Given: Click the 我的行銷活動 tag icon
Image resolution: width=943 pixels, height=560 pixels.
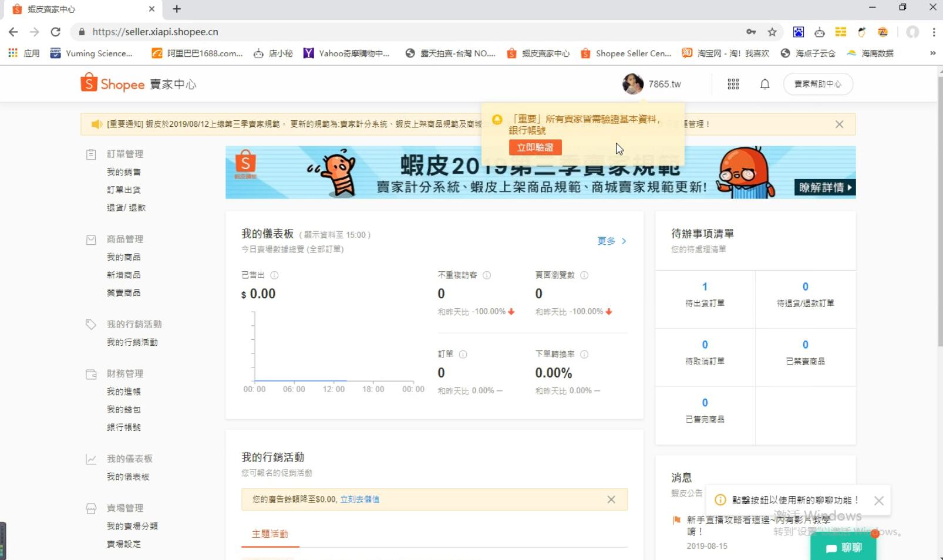Looking at the screenshot, I should [91, 325].
